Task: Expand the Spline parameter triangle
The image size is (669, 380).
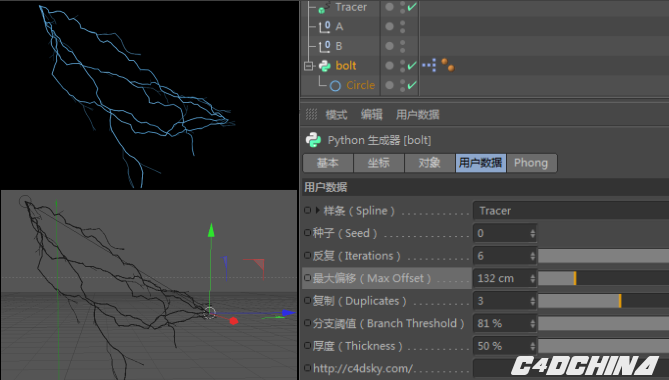Action: point(317,210)
